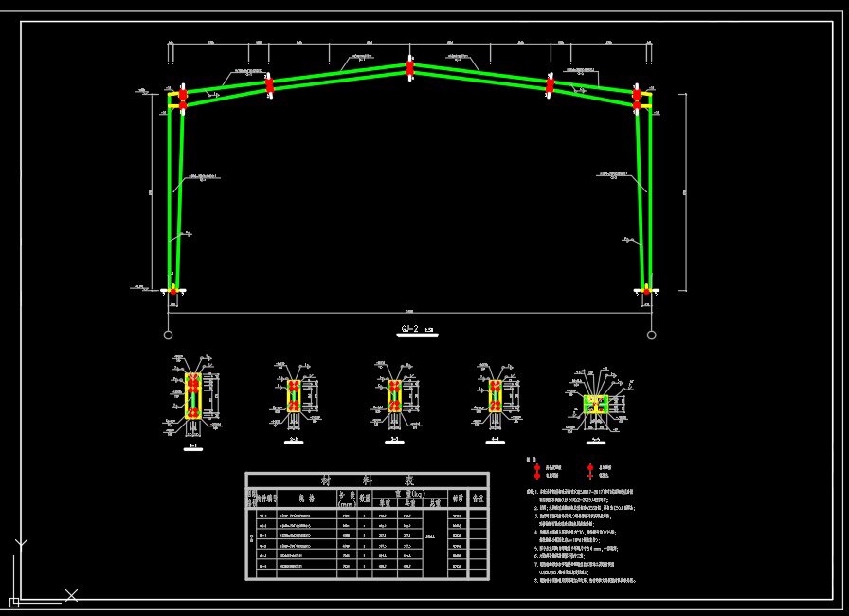Click the right eave beam-column connection
Image resolution: width=849 pixels, height=616 pixels.
637,100
